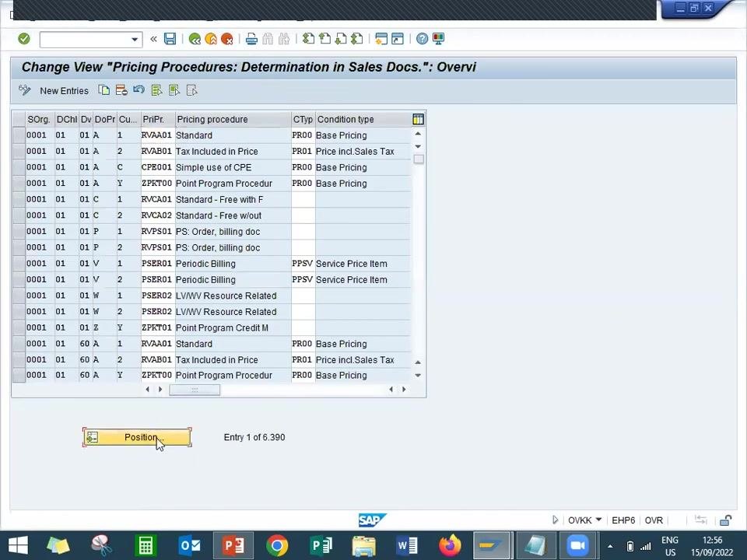Open the OVKK status bar dropdown
747x560 pixels.
(599, 520)
